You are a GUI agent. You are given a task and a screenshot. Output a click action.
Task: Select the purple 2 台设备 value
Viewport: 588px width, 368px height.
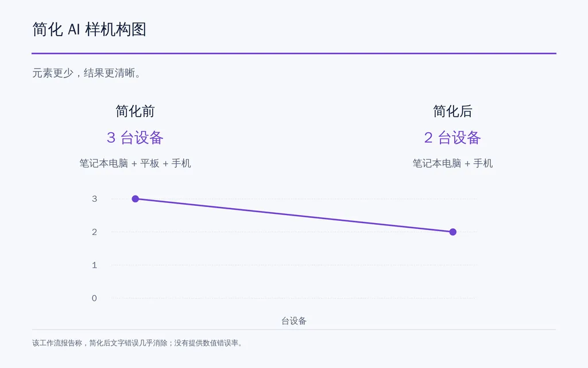coord(452,137)
